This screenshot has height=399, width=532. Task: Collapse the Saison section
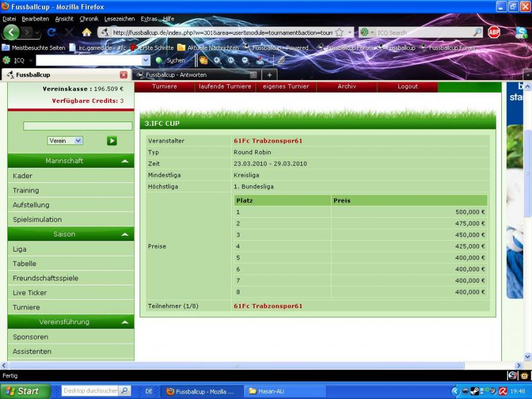pos(125,235)
